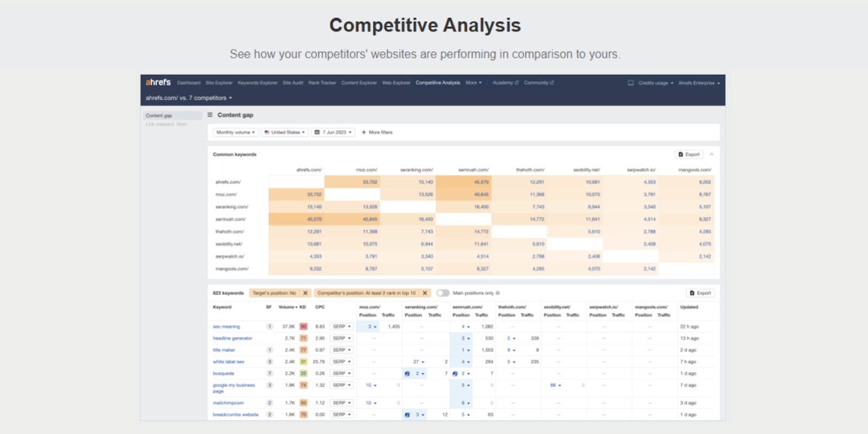Open keyword link breadcrumbs website
The height and width of the screenshot is (434, 868).
click(x=235, y=415)
